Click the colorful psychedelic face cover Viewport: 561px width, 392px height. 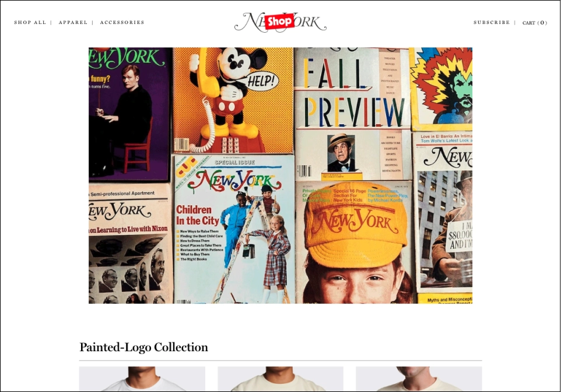[x=441, y=89]
